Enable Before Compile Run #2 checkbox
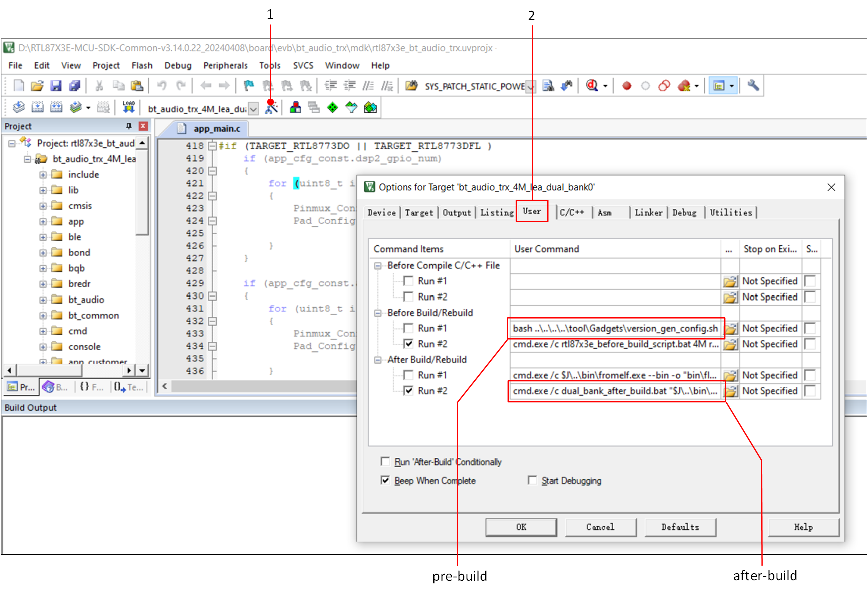Screen dimensions: 868x593 [408, 296]
